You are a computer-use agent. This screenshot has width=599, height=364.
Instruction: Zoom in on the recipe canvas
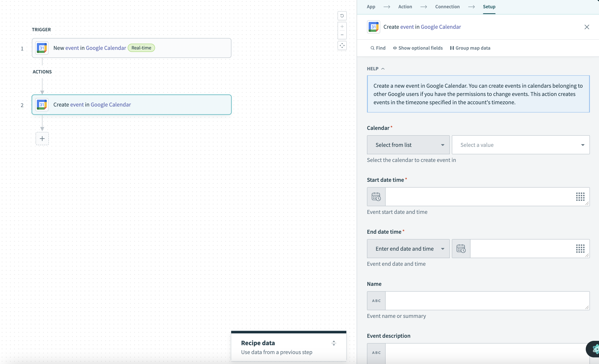click(342, 26)
